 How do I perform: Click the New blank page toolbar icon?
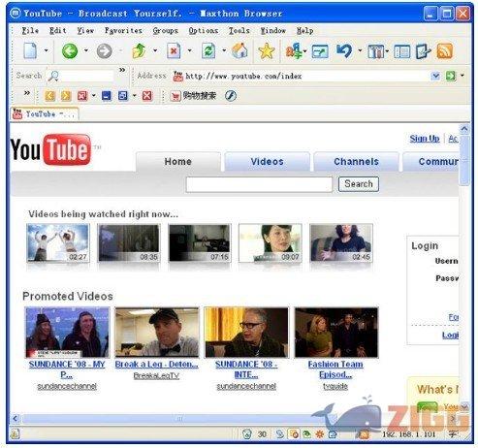point(30,50)
